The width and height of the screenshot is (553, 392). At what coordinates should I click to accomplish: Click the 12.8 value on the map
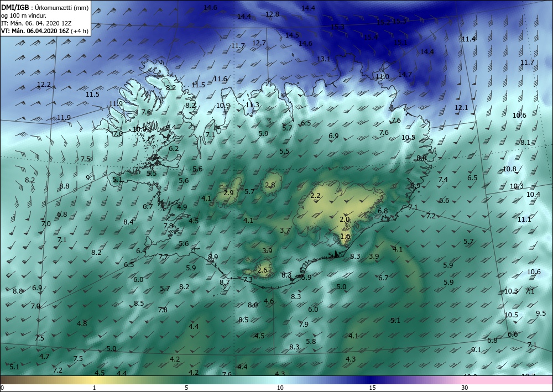(x=272, y=14)
